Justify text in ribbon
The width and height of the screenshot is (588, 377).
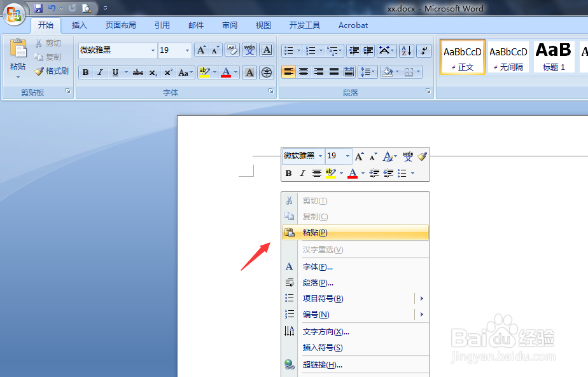333,72
